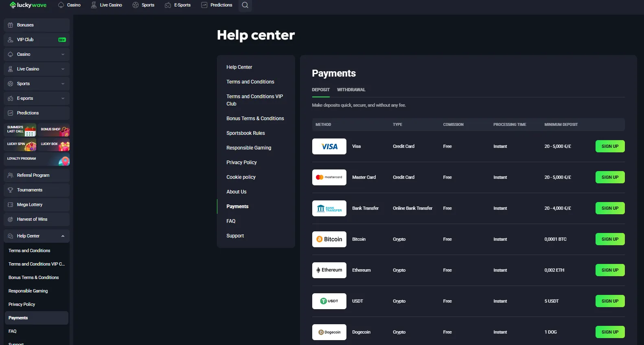Open sidebar Privacy Policy sublink
This screenshot has width=644, height=345.
[x=22, y=304]
